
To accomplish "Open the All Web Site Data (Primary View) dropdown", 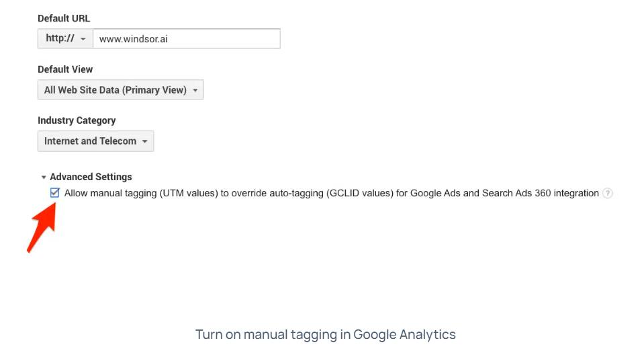I will [120, 89].
